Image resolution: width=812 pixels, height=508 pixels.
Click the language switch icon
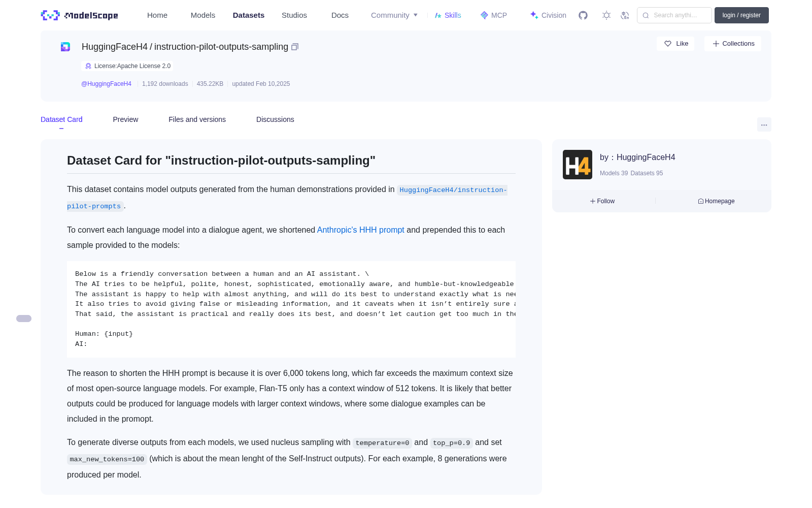[x=625, y=15]
